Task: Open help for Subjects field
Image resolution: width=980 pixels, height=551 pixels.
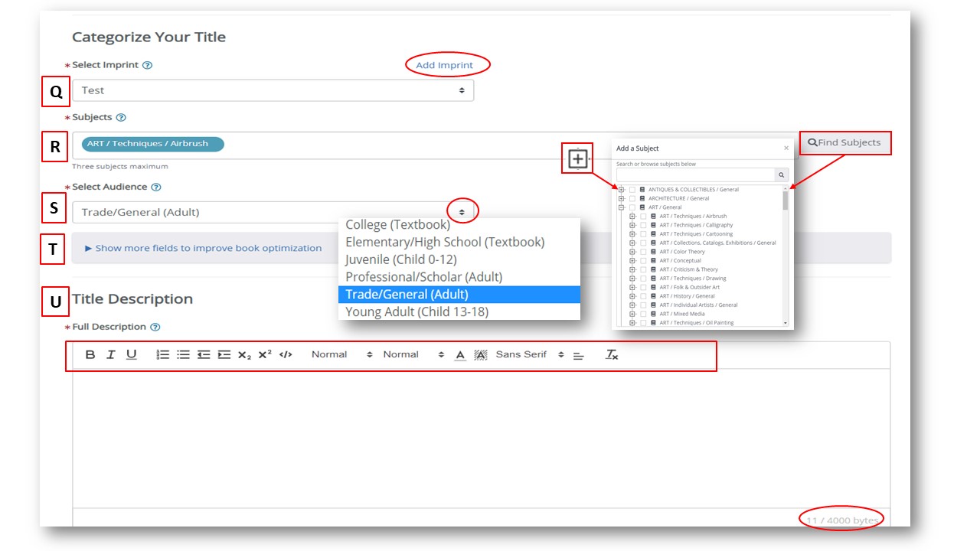Action: point(121,117)
